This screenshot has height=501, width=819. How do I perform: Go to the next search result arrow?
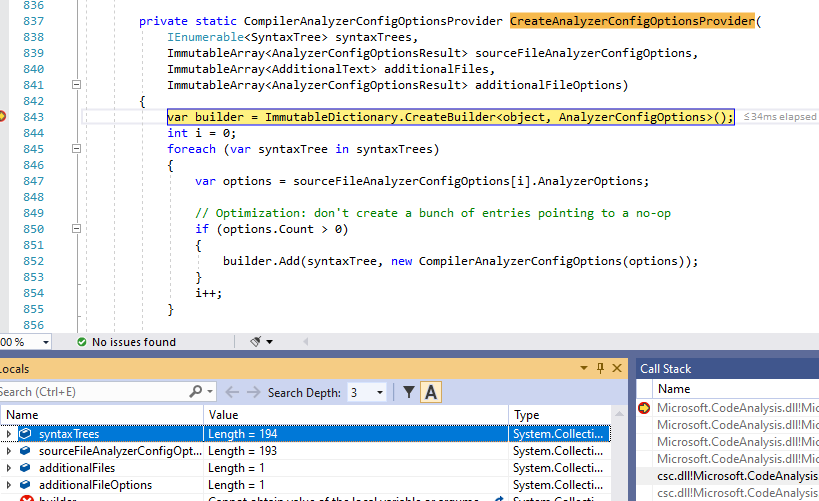point(253,392)
